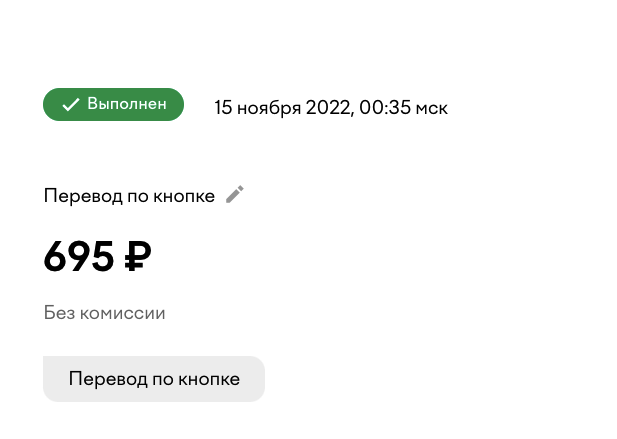Open the gray transfer category chip
Viewport: 617px width, 439px height.
pyautogui.click(x=154, y=379)
